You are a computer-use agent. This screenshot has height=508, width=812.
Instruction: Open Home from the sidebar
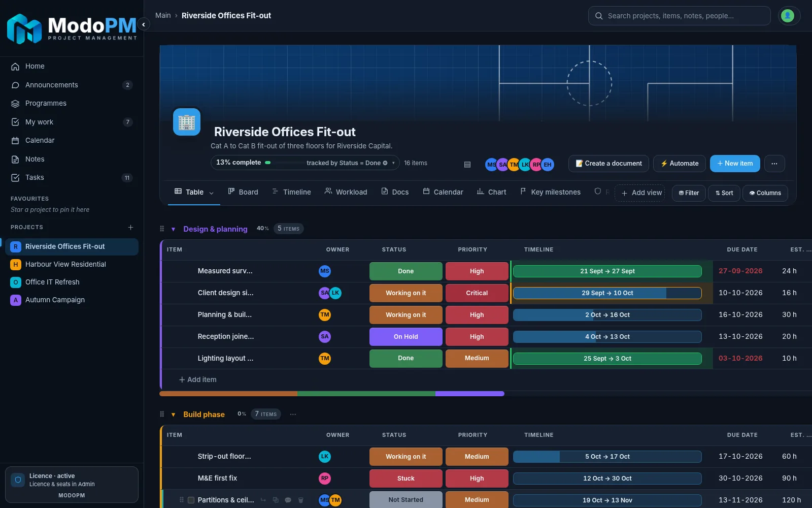pos(72,66)
